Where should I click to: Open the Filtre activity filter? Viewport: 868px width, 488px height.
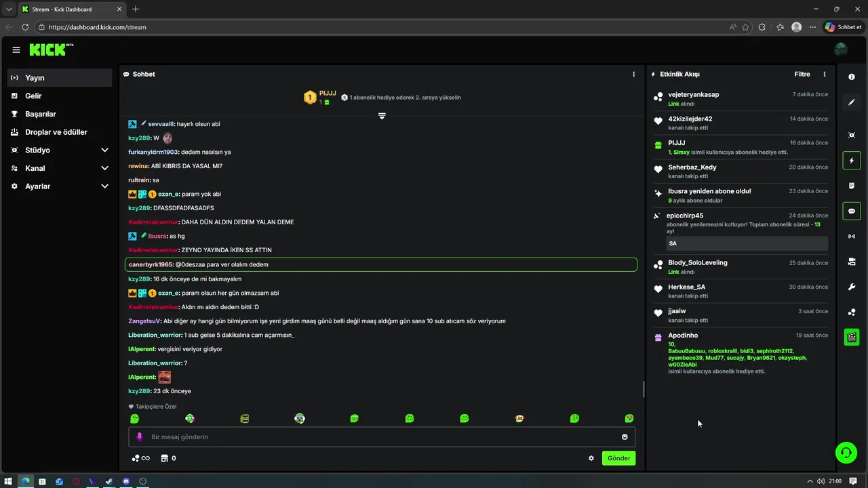pos(802,74)
